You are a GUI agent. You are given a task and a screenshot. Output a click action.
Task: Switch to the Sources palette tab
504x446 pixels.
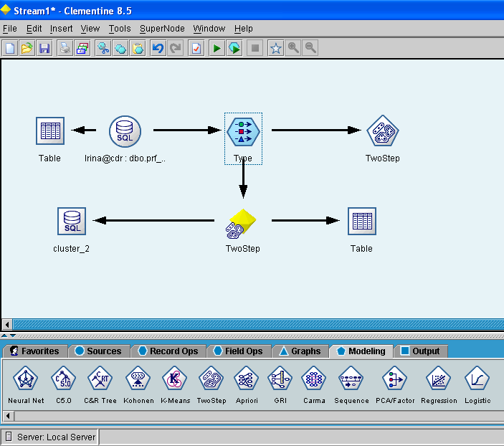[x=98, y=351]
